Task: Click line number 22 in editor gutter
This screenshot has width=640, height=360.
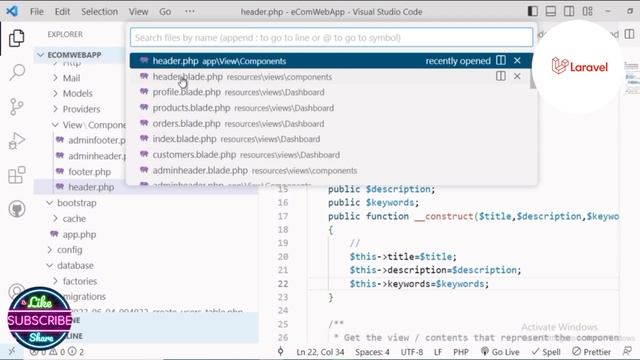Action: pyautogui.click(x=283, y=284)
